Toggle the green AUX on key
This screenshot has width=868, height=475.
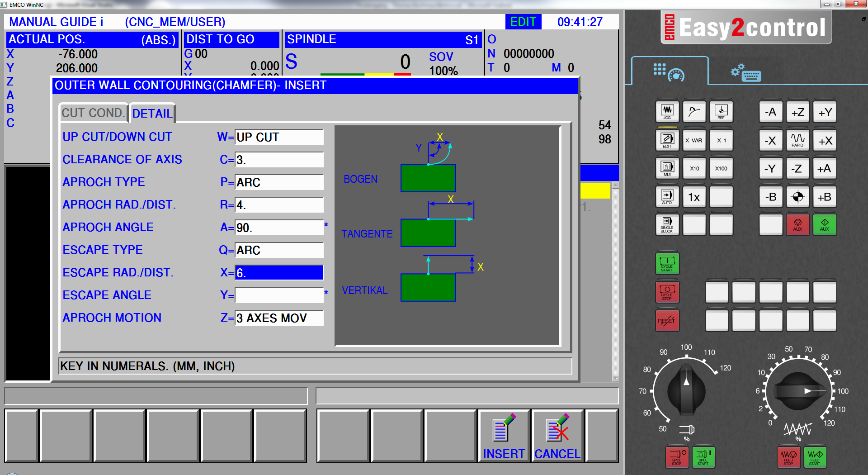pos(824,224)
